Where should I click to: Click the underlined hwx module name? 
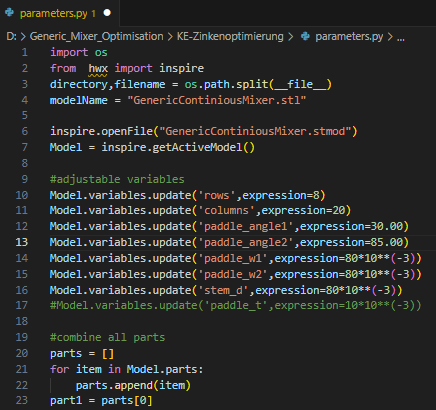click(x=98, y=68)
